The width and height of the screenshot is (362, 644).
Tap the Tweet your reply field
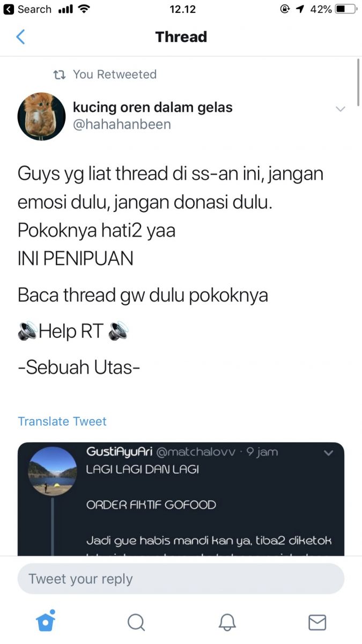tap(181, 579)
